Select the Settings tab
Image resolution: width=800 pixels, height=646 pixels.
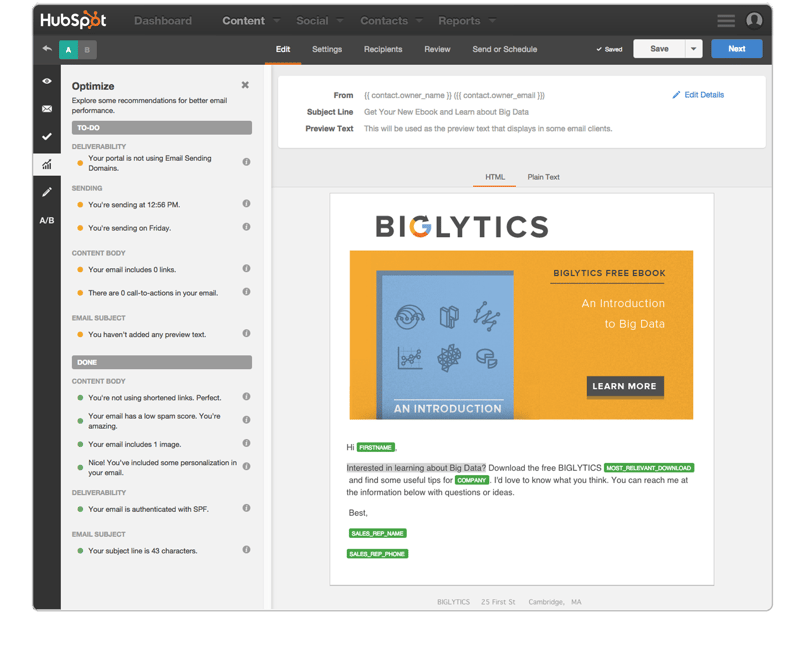tap(327, 49)
